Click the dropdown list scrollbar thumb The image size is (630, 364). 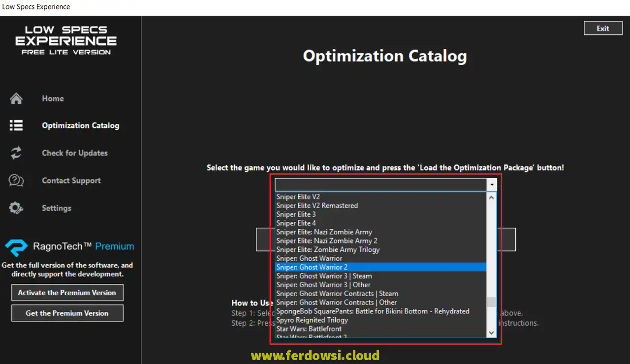[x=491, y=302]
